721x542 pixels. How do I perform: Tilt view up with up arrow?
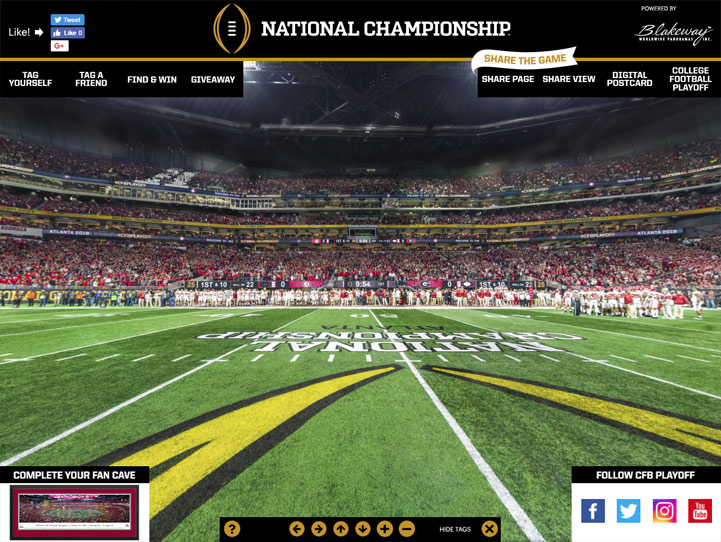341,529
